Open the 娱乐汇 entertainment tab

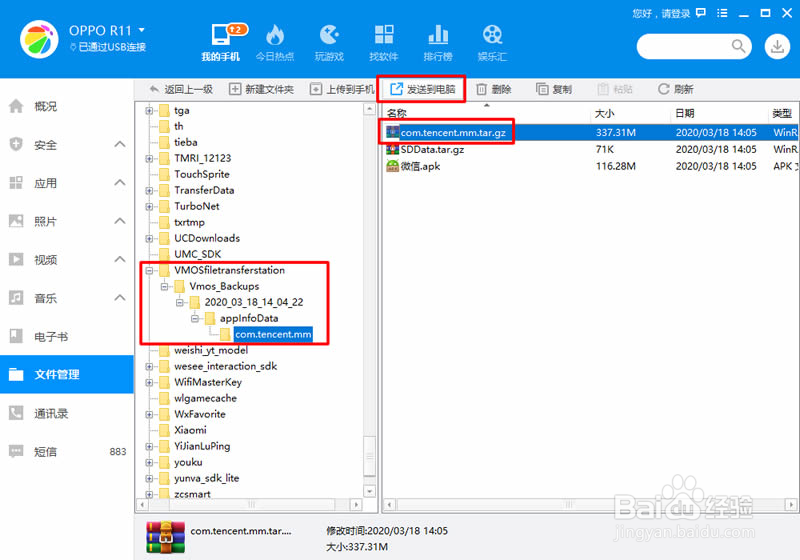(x=492, y=43)
